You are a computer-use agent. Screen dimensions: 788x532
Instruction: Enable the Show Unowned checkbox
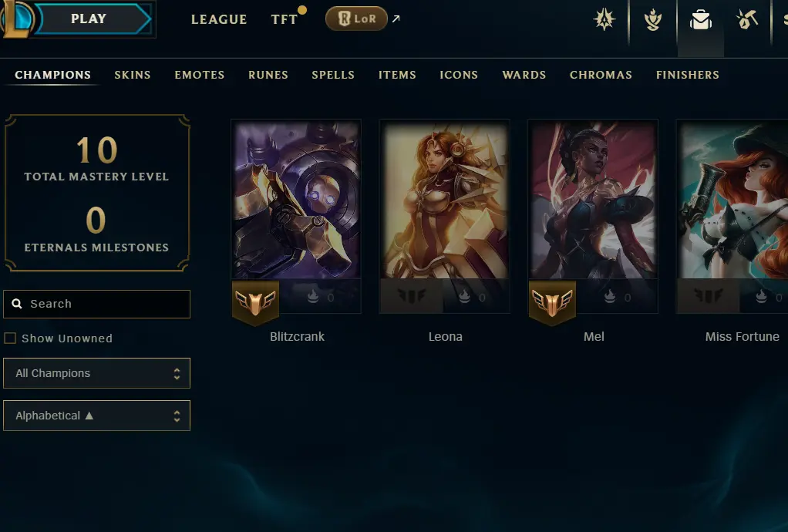pyautogui.click(x=10, y=338)
